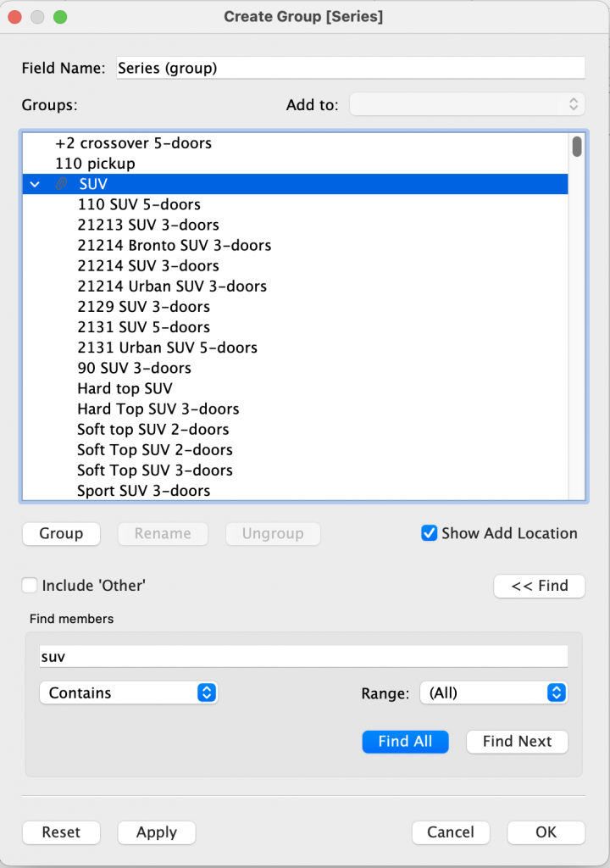Open the Contains match type dropdown
This screenshot has width=610, height=868.
pos(128,693)
